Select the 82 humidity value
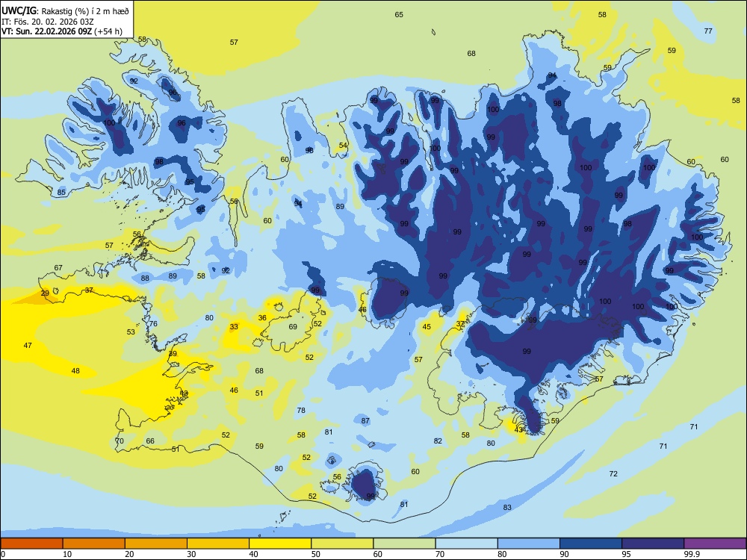The height and width of the screenshot is (560, 747). (x=438, y=441)
